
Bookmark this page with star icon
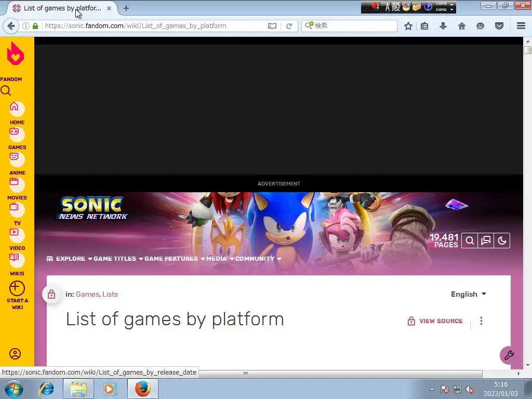point(408,26)
